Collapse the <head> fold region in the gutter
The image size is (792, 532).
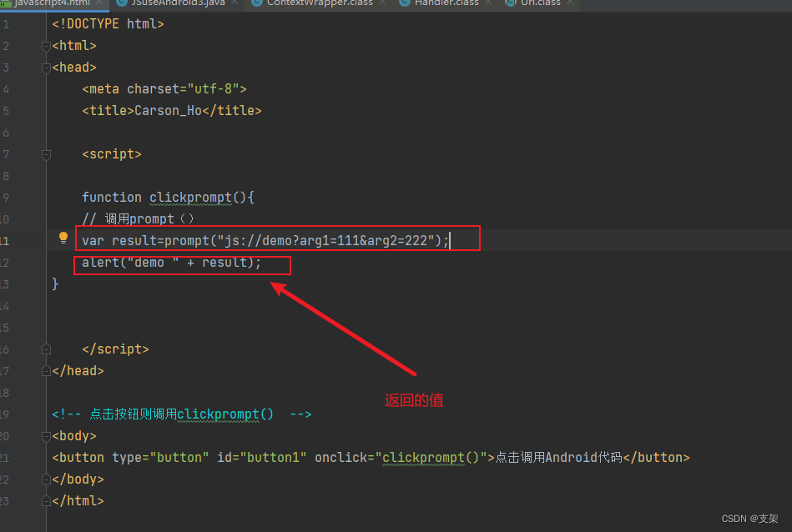[x=46, y=67]
